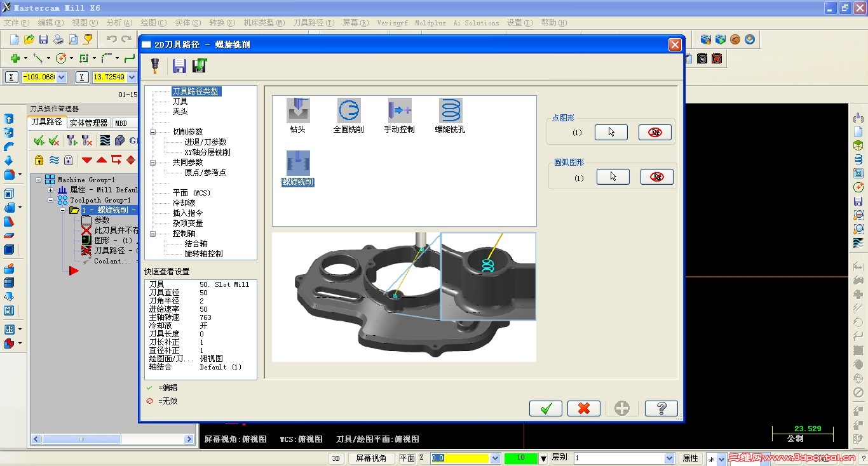Switch to the 实体管理器 tab
The width and height of the screenshot is (868, 466).
tap(88, 123)
